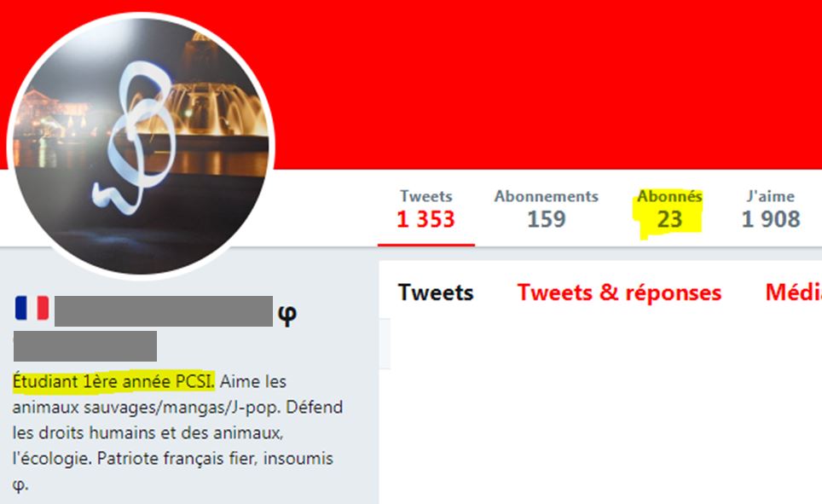This screenshot has width=822, height=504.
Task: Click the greyed-out display name
Action: tap(164, 311)
